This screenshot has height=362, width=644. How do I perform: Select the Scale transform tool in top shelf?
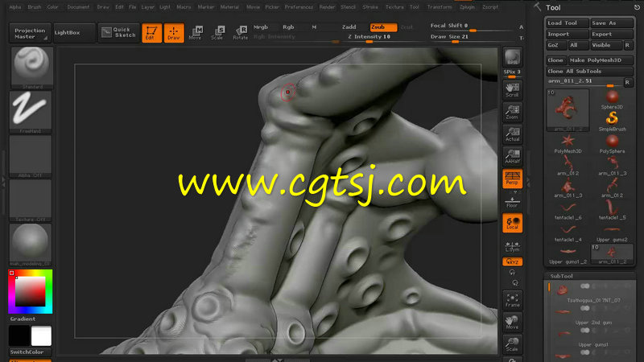(217, 33)
